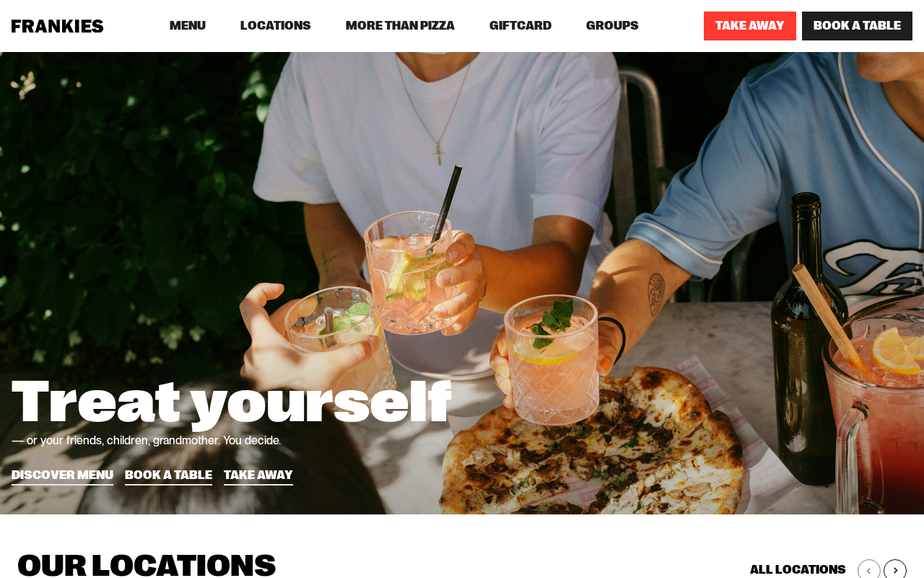
Task: Select GROUPS in the header navigation
Action: coord(612,26)
